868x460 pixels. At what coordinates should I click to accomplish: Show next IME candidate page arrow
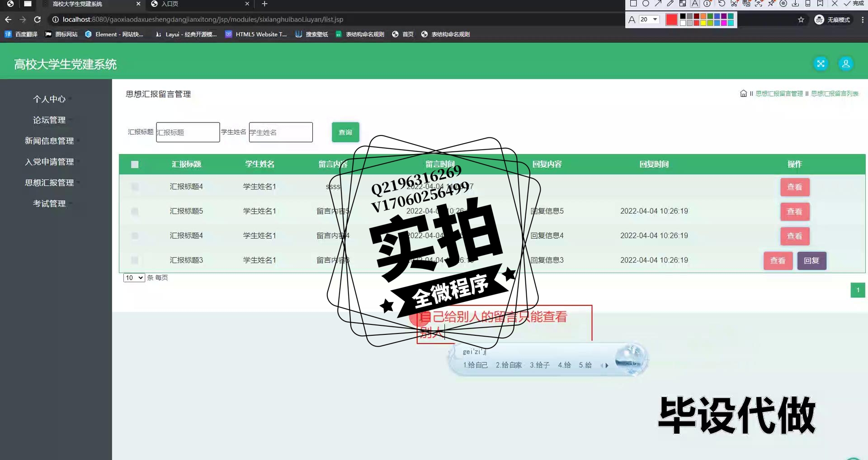[x=607, y=365]
